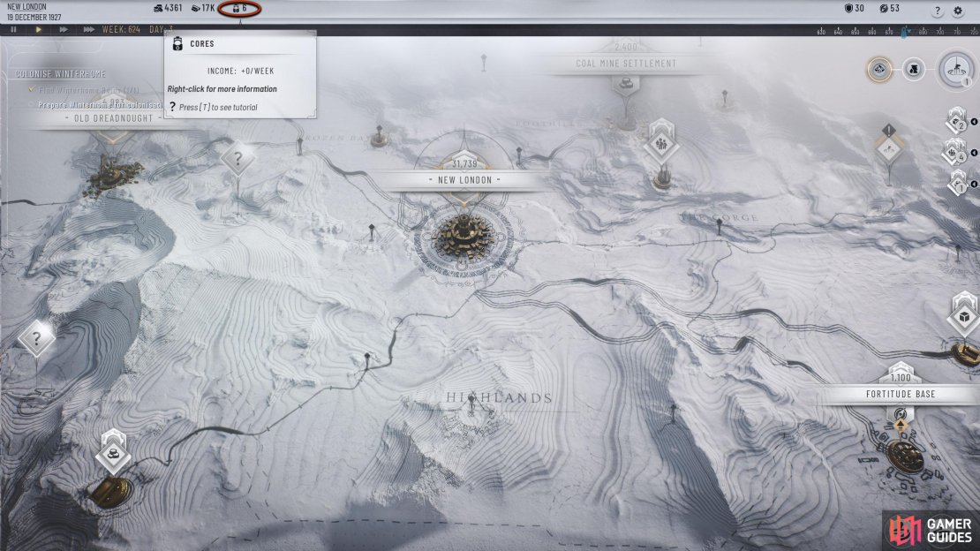Screen dimensions: 980x551
Task: Click the Cores resource icon in the top bar
Action: click(x=236, y=8)
